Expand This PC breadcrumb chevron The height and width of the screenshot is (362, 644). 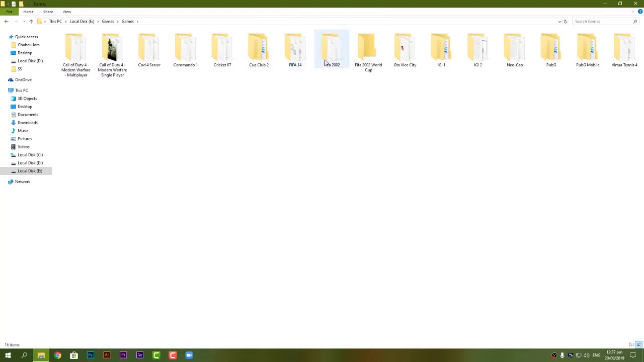[x=66, y=21]
